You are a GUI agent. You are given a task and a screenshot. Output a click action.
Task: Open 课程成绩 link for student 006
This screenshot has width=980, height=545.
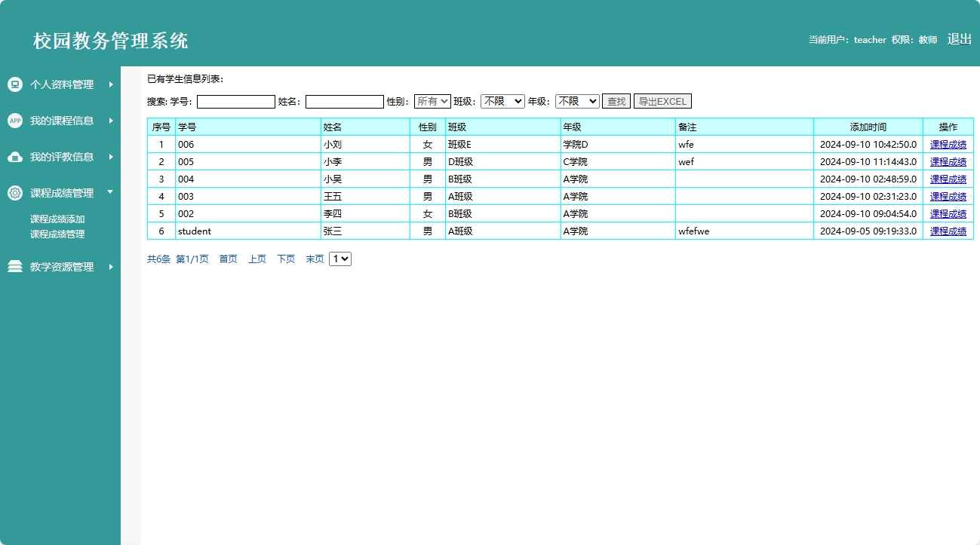[x=948, y=145]
